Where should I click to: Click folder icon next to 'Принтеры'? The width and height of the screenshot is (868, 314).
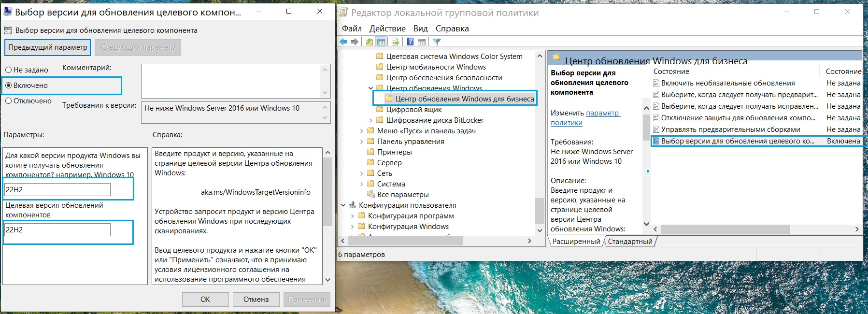pos(370,152)
